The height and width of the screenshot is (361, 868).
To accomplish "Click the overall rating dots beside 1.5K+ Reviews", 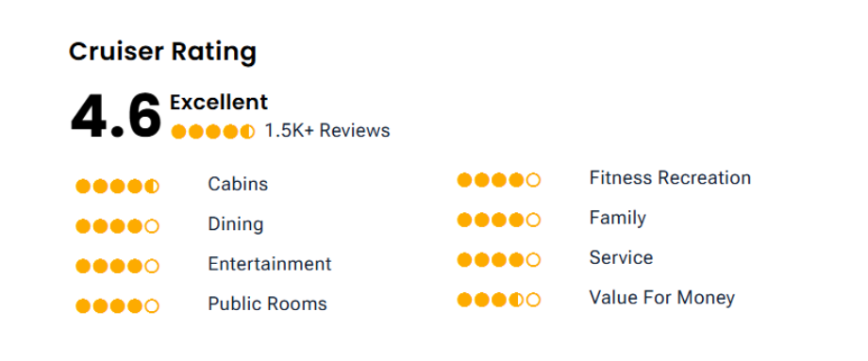I will (213, 132).
